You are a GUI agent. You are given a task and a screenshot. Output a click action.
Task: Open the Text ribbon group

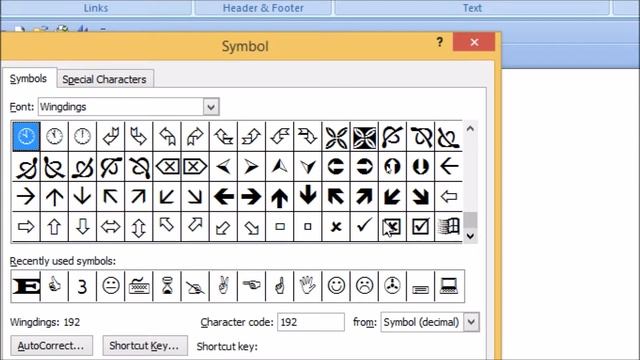(472, 8)
